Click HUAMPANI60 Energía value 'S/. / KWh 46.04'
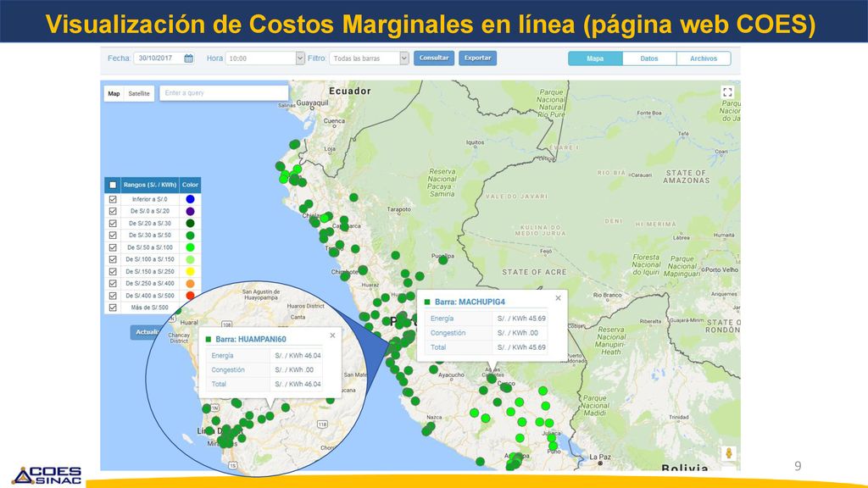The height and width of the screenshot is (488, 868). point(298,356)
